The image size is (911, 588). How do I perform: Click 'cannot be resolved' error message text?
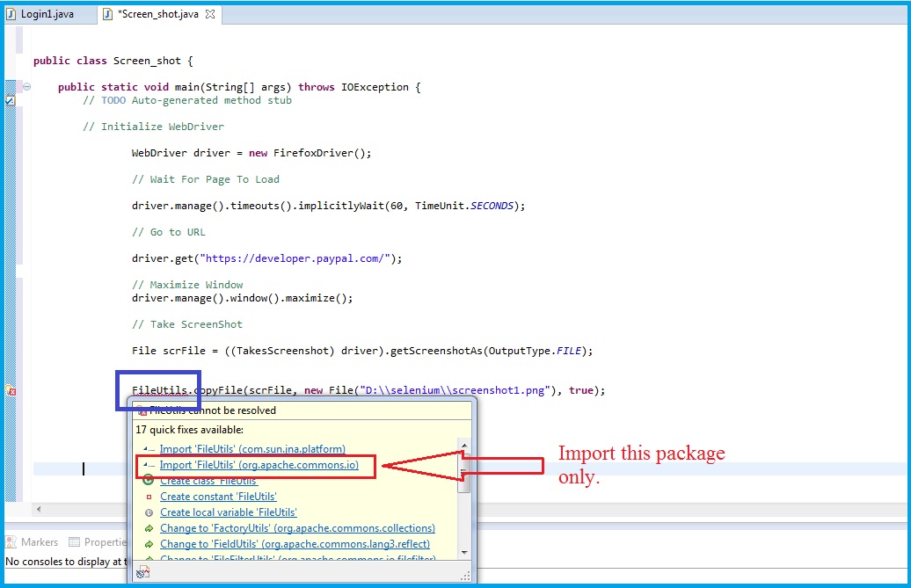pyautogui.click(x=213, y=410)
